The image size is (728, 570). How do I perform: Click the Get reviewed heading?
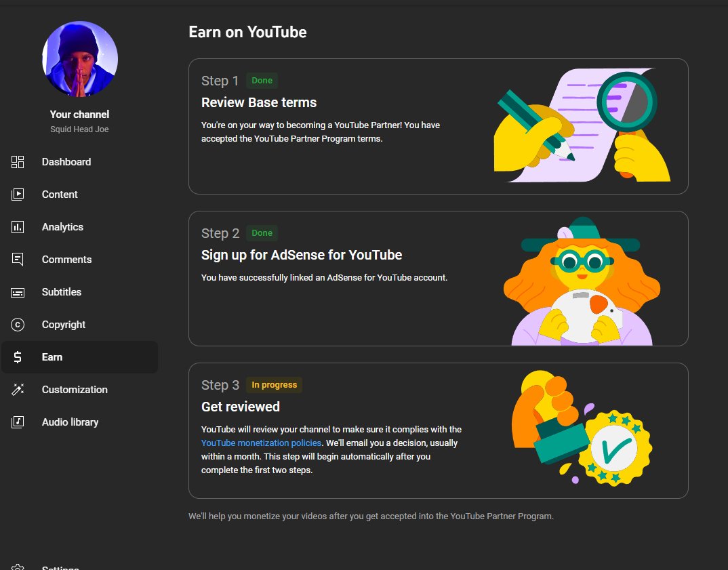click(x=241, y=407)
